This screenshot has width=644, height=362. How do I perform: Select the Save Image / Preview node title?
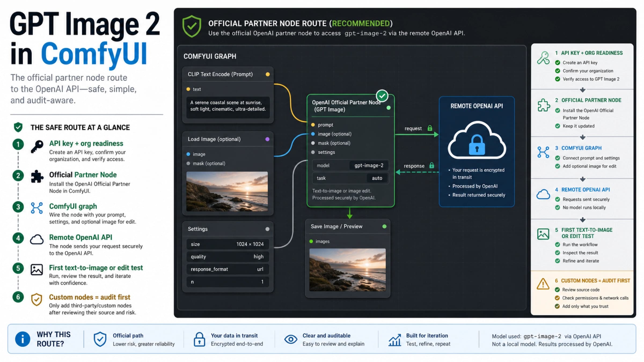(336, 227)
